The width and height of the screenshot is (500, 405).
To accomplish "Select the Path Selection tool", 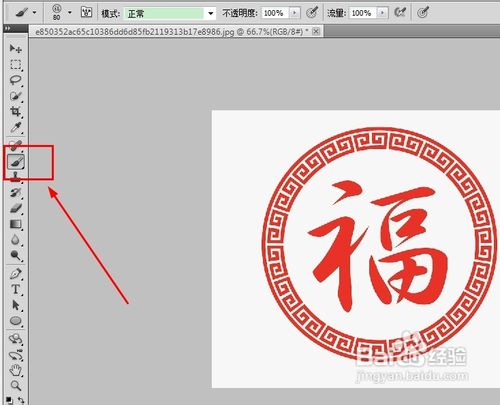I will click(x=15, y=305).
